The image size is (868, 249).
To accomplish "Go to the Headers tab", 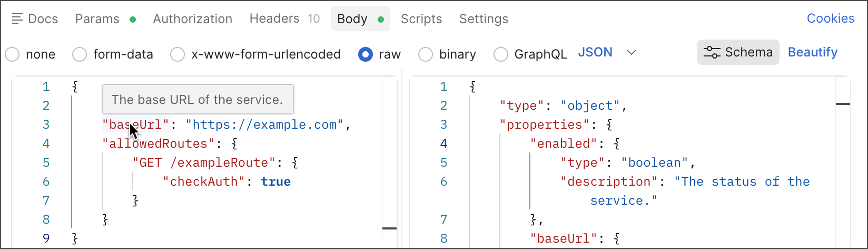I will point(274,19).
